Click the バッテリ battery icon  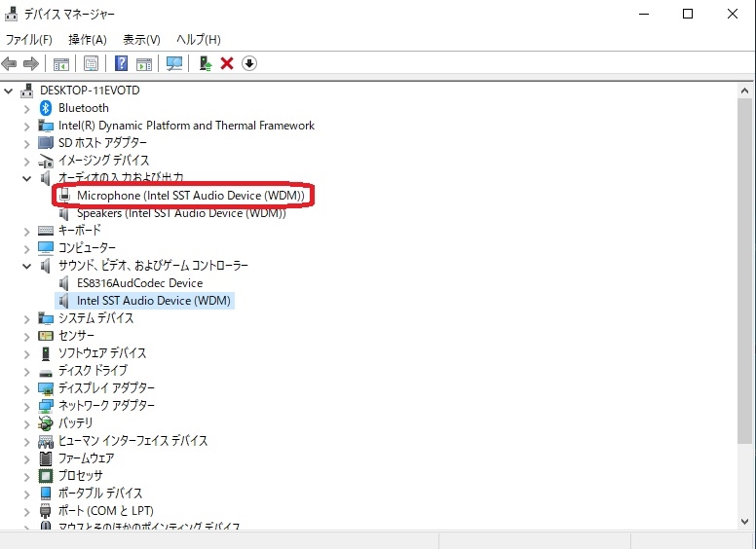46,422
